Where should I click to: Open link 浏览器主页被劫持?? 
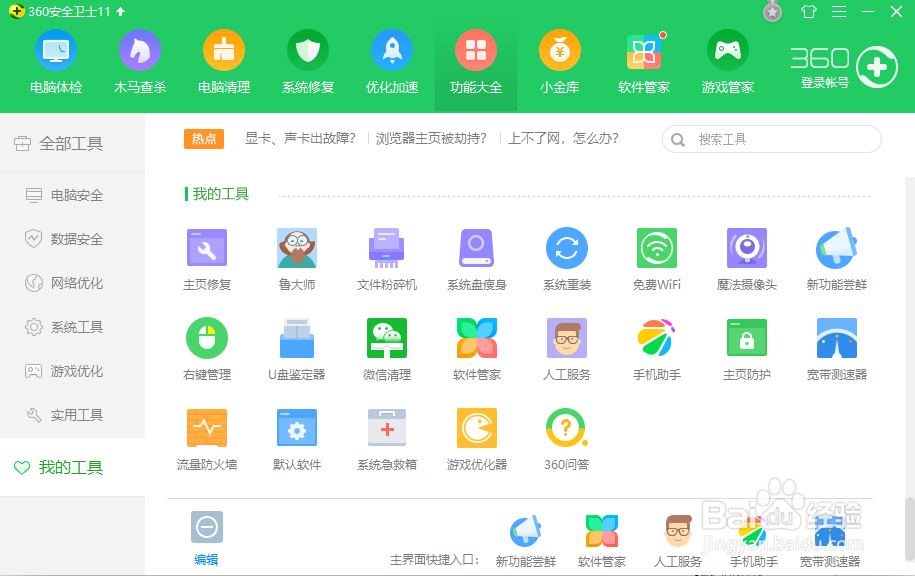tap(431, 138)
